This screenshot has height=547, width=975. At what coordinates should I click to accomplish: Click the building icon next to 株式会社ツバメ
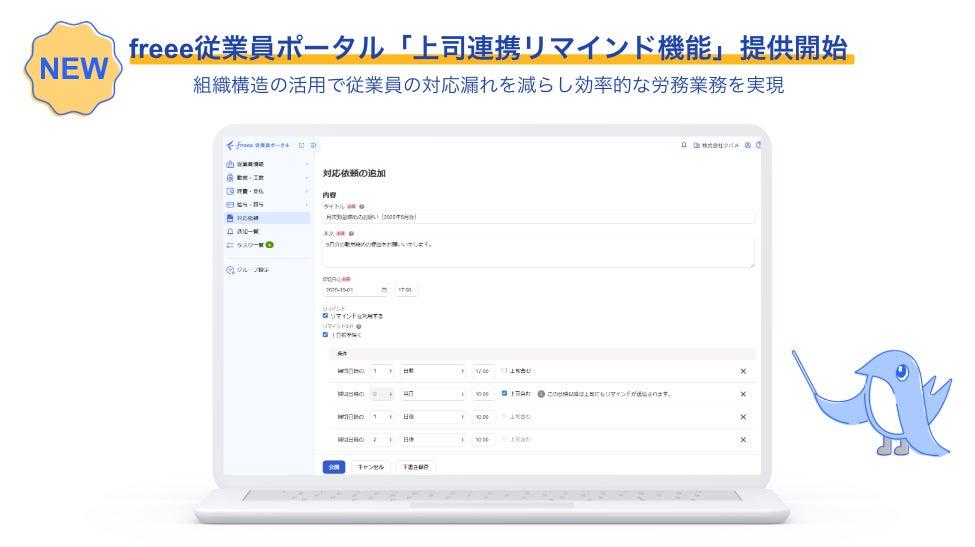click(696, 145)
